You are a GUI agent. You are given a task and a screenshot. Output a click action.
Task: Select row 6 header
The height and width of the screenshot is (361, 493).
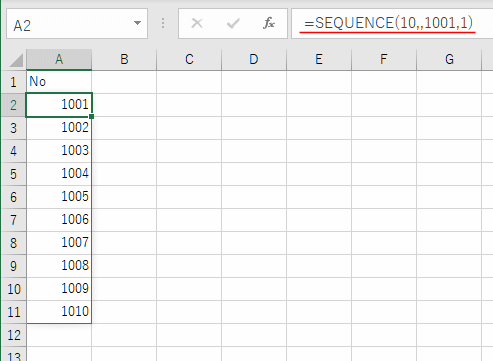pyautogui.click(x=13, y=197)
